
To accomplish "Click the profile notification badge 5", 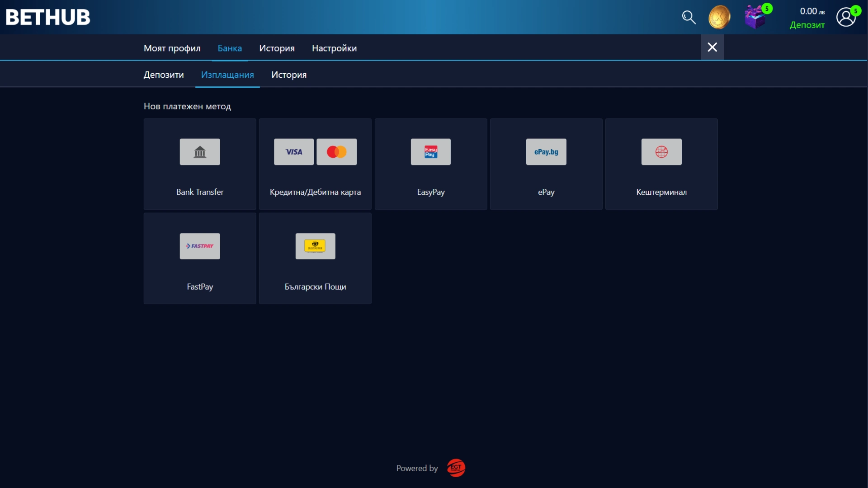I will [856, 10].
